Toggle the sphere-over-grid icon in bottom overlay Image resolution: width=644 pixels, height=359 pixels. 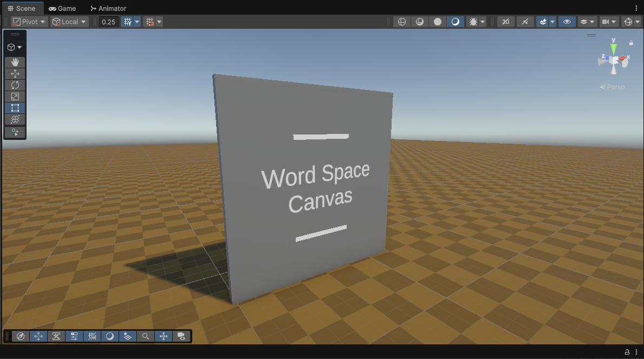(128, 336)
